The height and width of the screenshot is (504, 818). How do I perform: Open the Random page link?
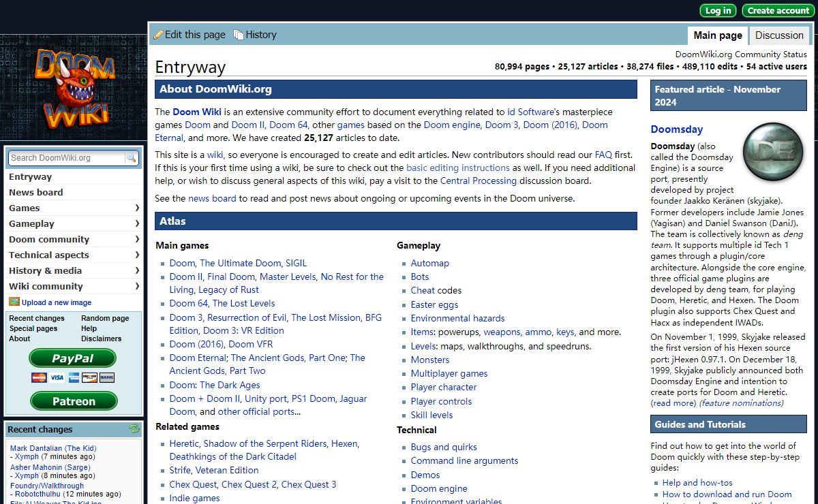coord(105,318)
